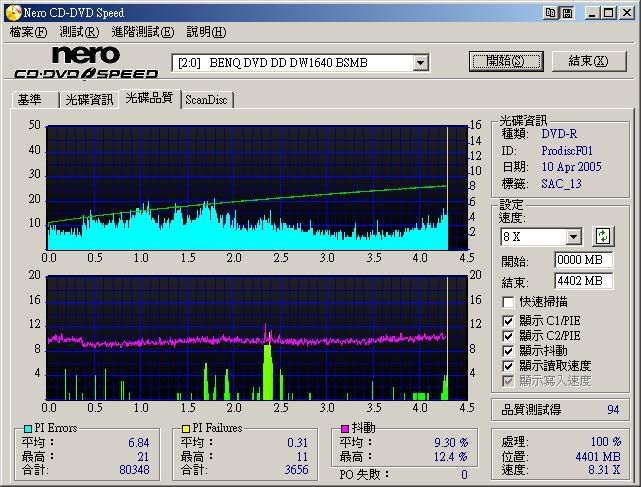Uncheck the 顯示 C2/PIF checkbox
The height and width of the screenshot is (487, 641).
point(510,336)
